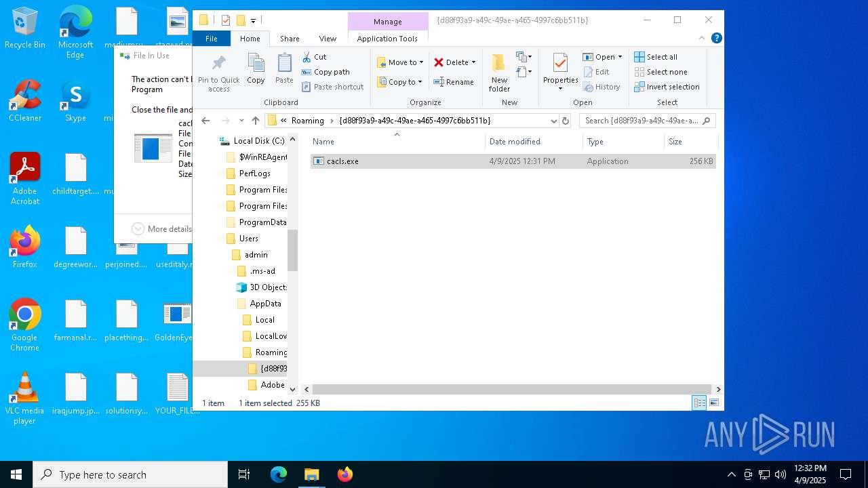Click horizontal scrollbar right arrow
The width and height of the screenshot is (868, 488).
coord(718,389)
